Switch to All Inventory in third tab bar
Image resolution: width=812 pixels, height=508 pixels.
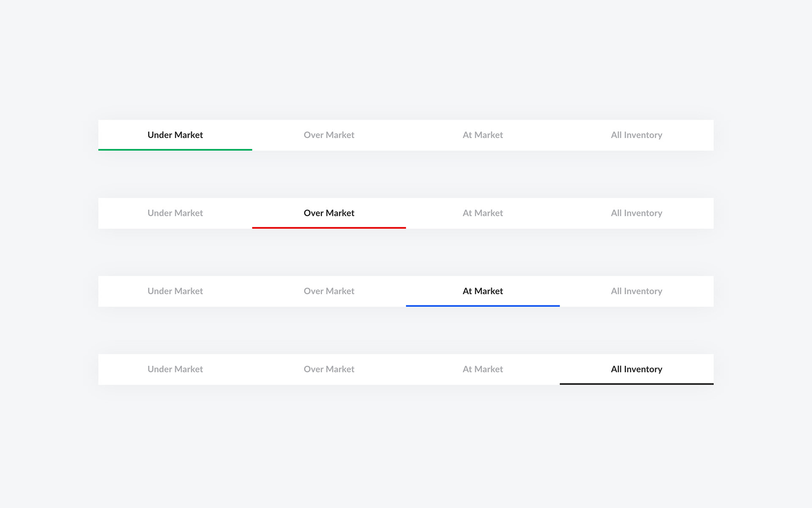pos(636,291)
